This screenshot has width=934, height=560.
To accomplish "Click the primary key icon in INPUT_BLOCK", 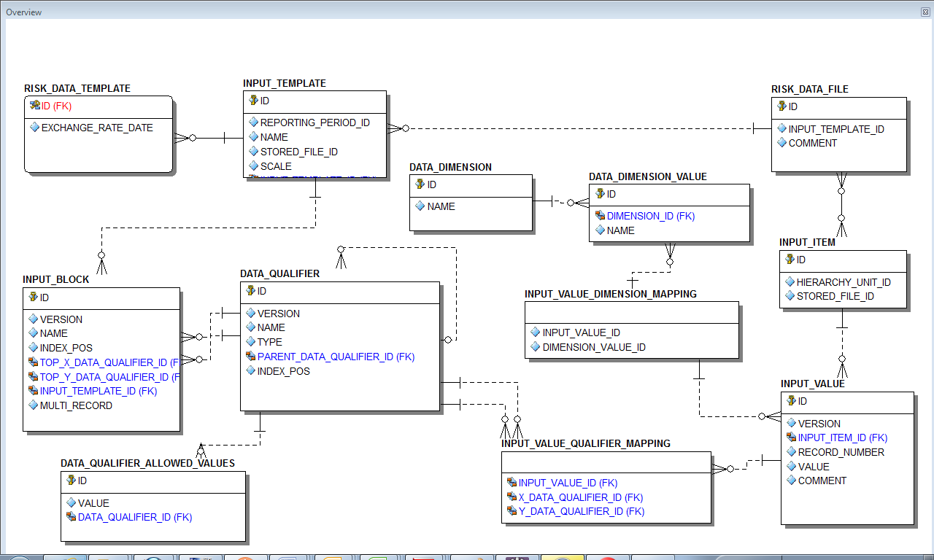I will tap(33, 297).
